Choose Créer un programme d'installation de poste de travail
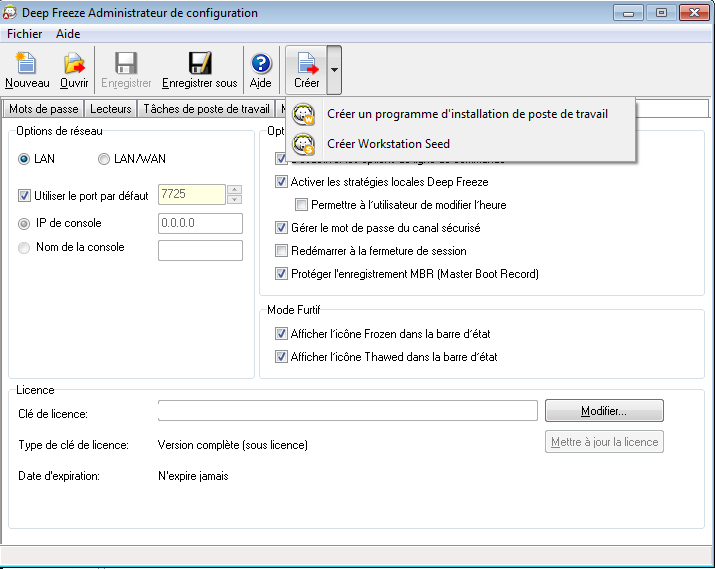Image resolution: width=715 pixels, height=569 pixels. [x=461, y=114]
